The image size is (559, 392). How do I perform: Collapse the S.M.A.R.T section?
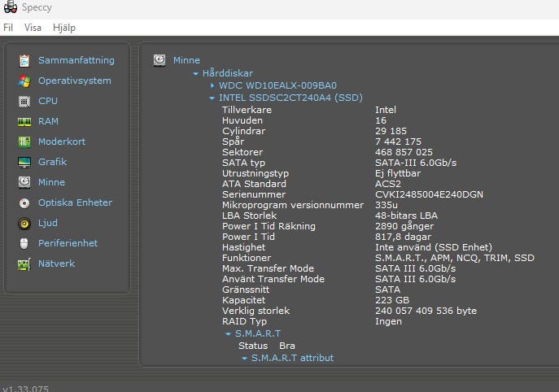[229, 333]
